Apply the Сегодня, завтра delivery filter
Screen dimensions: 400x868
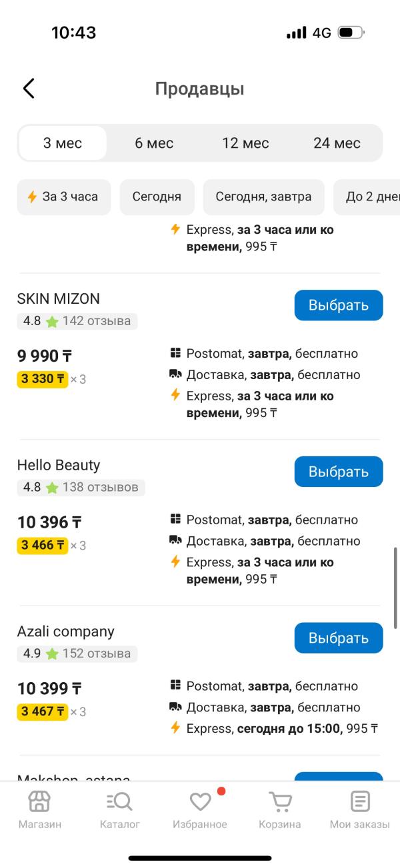pos(263,197)
